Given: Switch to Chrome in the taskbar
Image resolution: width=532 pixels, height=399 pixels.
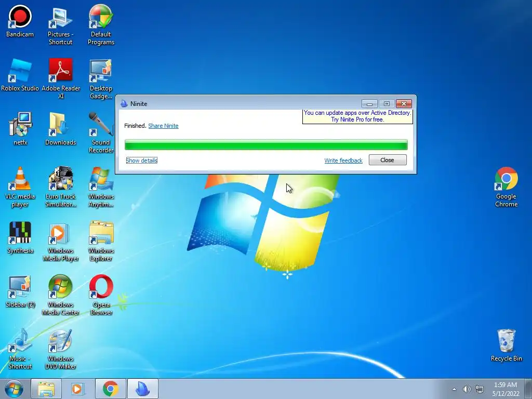Looking at the screenshot, I should coord(111,389).
